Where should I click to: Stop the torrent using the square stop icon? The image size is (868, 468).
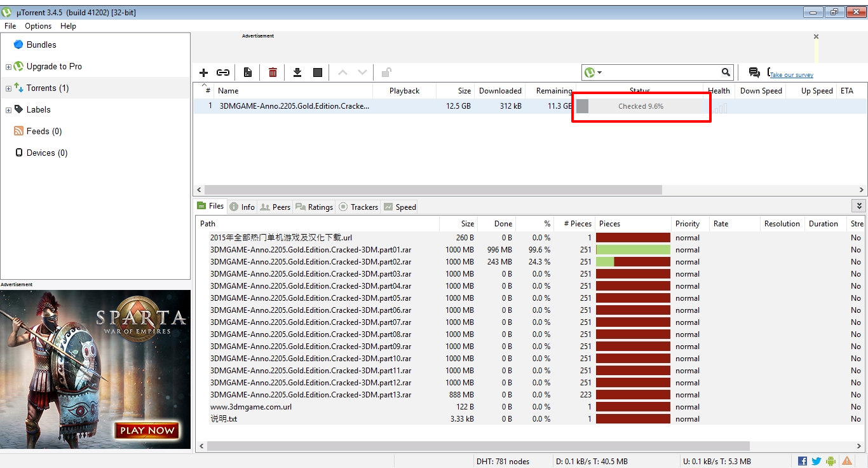[x=317, y=72]
